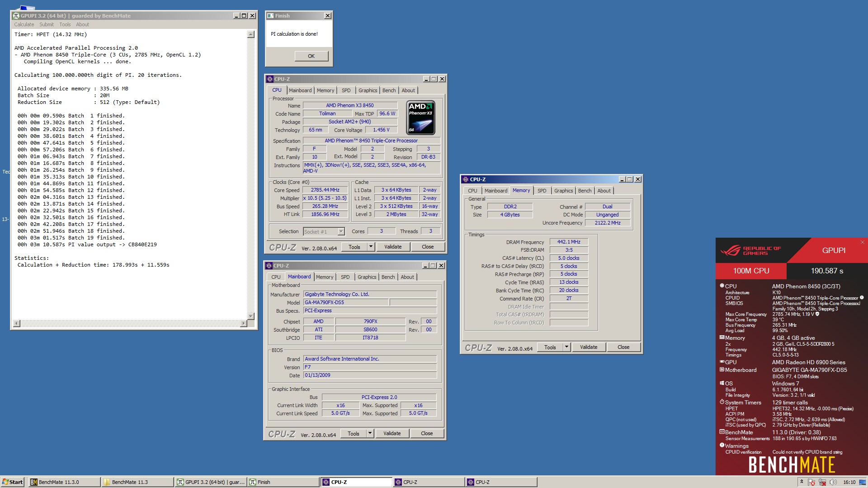Click the GPUPI pi icon in title bar
868x488 pixels.
(x=16, y=16)
